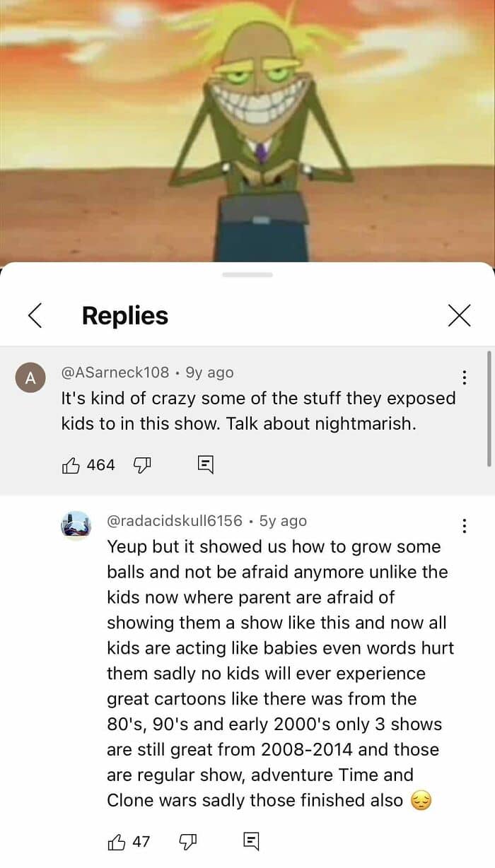Close the Replies panel
Viewport: 495px width, 868px height.
point(460,315)
